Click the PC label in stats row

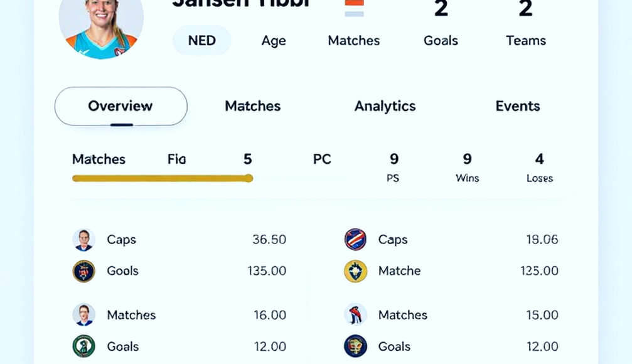(322, 159)
